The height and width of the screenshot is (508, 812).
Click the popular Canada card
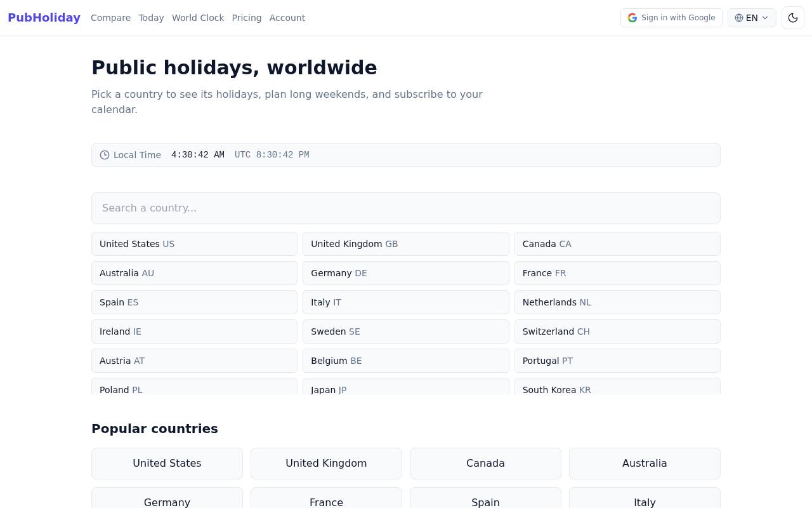[x=485, y=464]
